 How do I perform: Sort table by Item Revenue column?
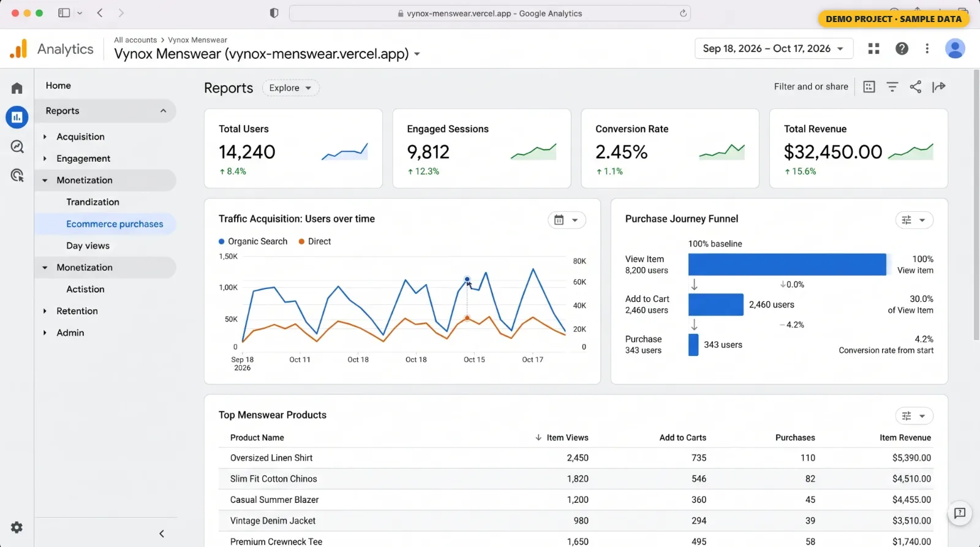(905, 437)
